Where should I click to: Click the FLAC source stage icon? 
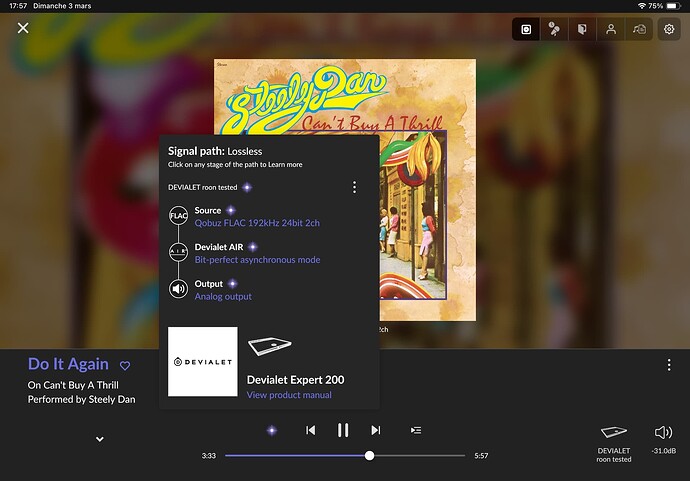tap(178, 216)
